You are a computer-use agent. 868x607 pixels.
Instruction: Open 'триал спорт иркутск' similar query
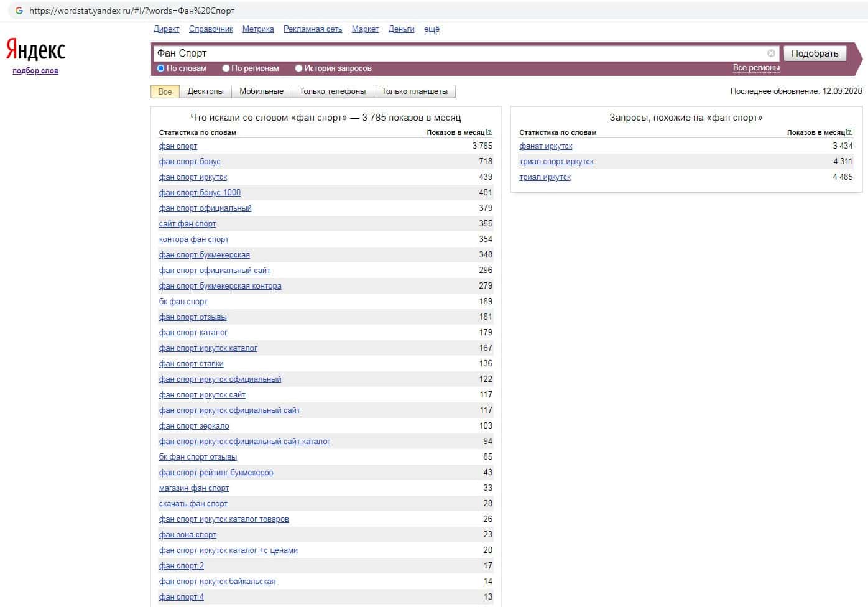(556, 162)
